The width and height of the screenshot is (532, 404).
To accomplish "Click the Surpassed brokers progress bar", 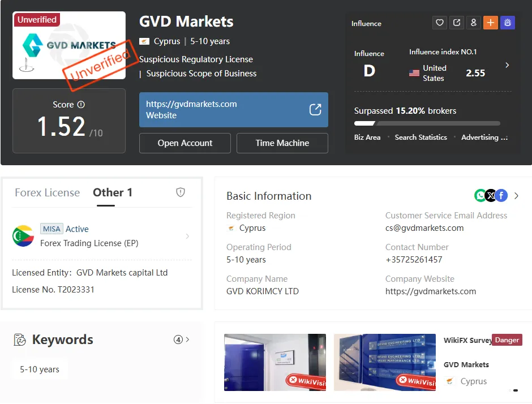I will click(x=427, y=123).
